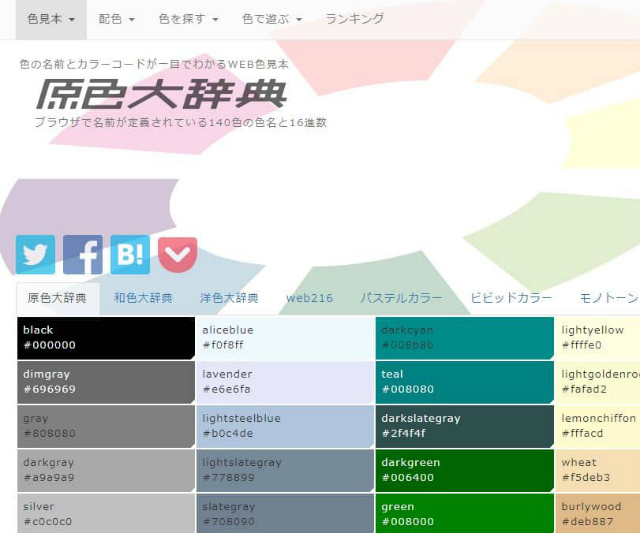640x533 pixels.
Task: Open the ビビッドカラー tab
Action: coord(511,298)
